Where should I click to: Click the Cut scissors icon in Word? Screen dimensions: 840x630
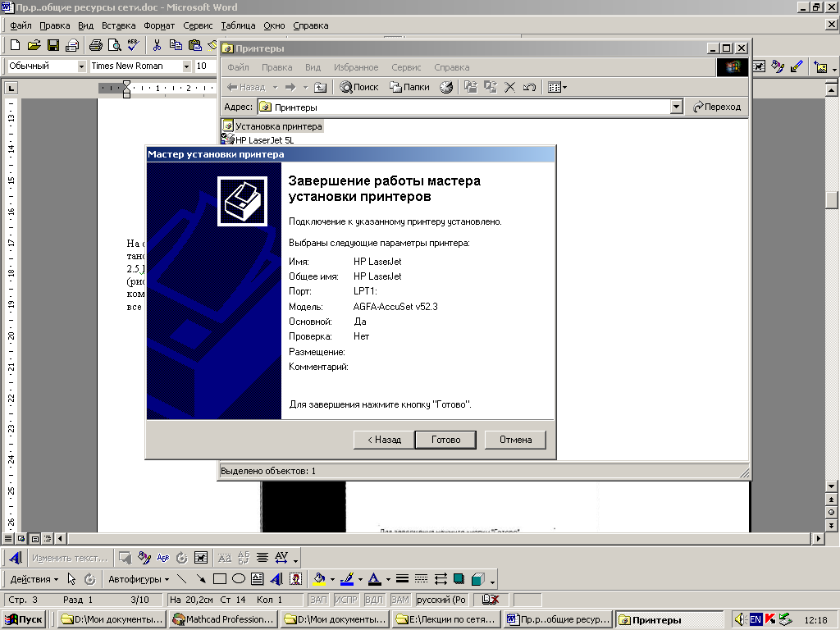pyautogui.click(x=157, y=45)
